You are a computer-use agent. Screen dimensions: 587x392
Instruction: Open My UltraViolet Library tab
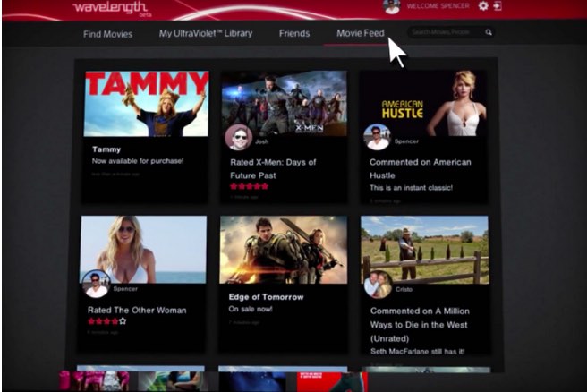click(206, 33)
